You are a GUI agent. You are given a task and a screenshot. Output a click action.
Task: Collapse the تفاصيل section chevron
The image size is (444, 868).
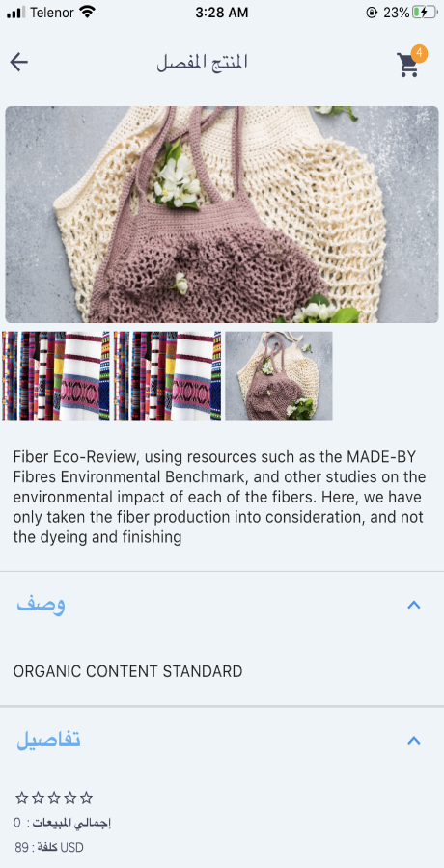pos(413,740)
